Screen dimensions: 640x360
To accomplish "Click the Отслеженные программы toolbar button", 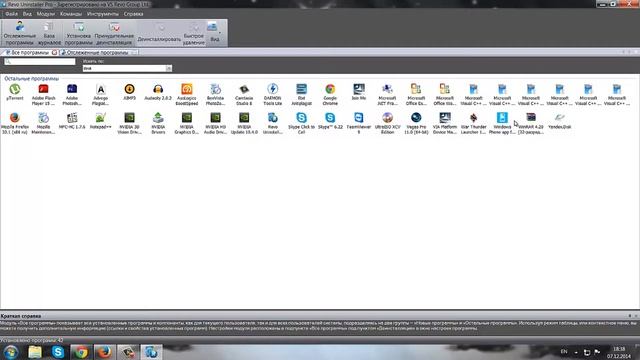I will click(x=20, y=33).
